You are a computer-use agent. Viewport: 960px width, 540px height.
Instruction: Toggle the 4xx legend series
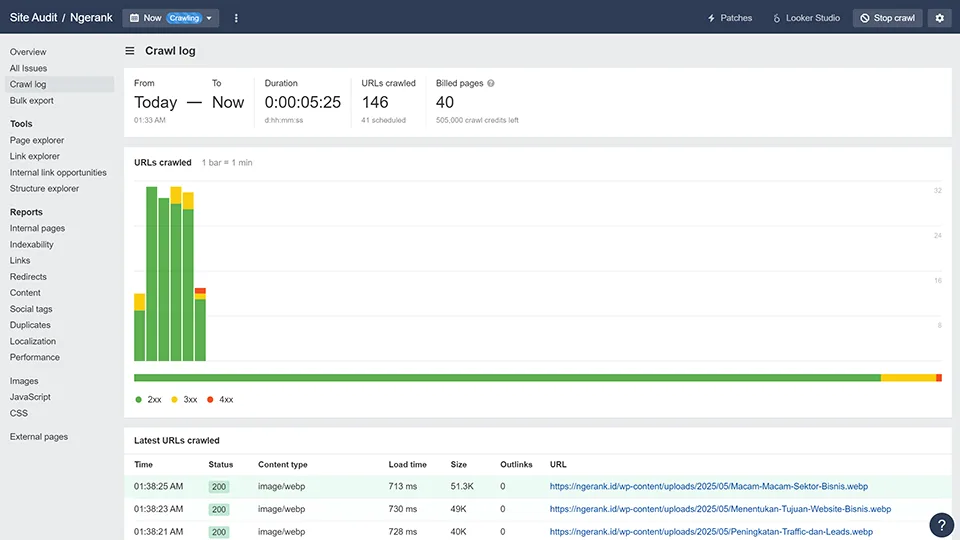[219, 399]
